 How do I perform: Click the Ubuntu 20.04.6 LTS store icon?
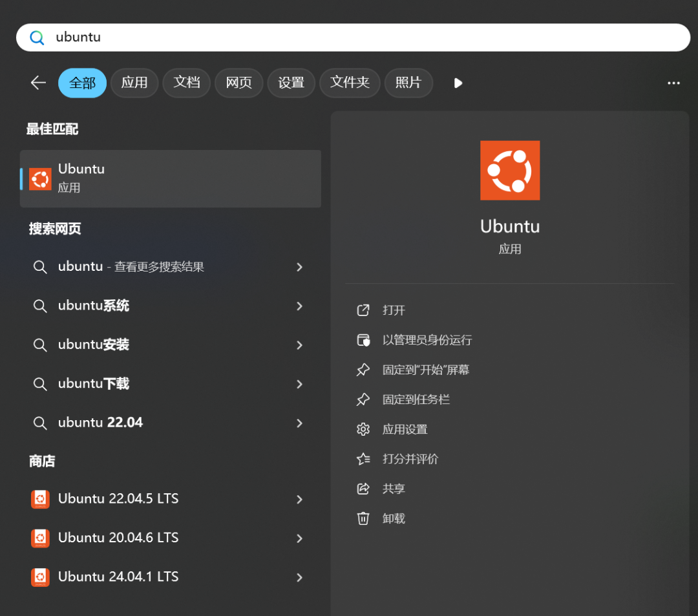coord(40,538)
